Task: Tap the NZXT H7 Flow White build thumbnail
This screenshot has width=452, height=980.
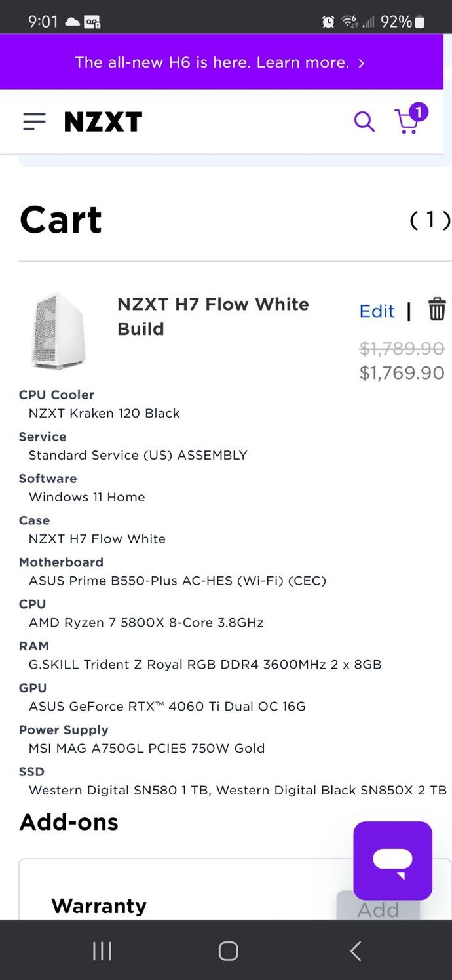Action: [x=56, y=330]
